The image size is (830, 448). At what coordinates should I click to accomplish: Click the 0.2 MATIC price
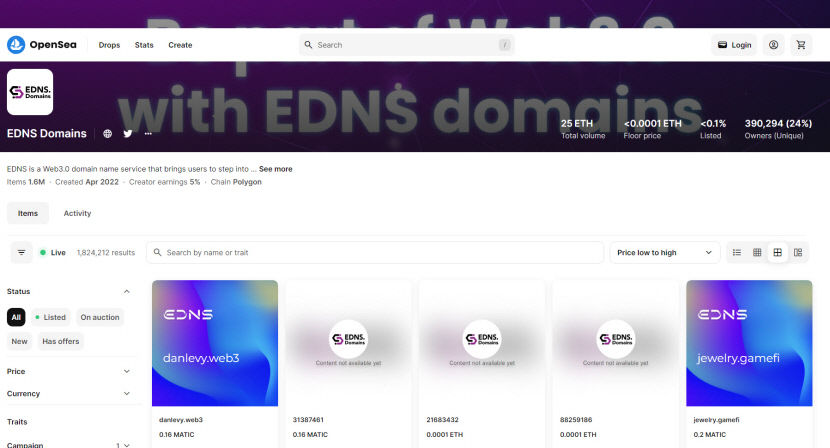(709, 434)
